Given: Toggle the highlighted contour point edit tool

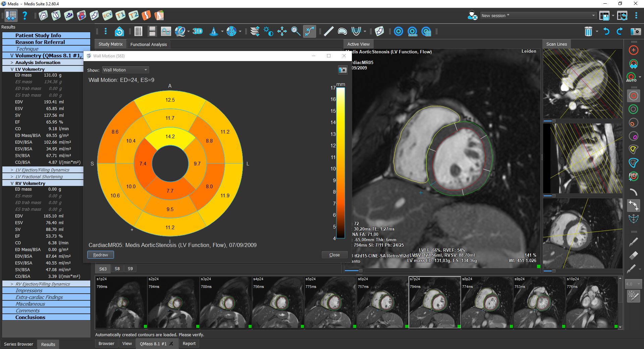Looking at the screenshot, I should point(633,205).
